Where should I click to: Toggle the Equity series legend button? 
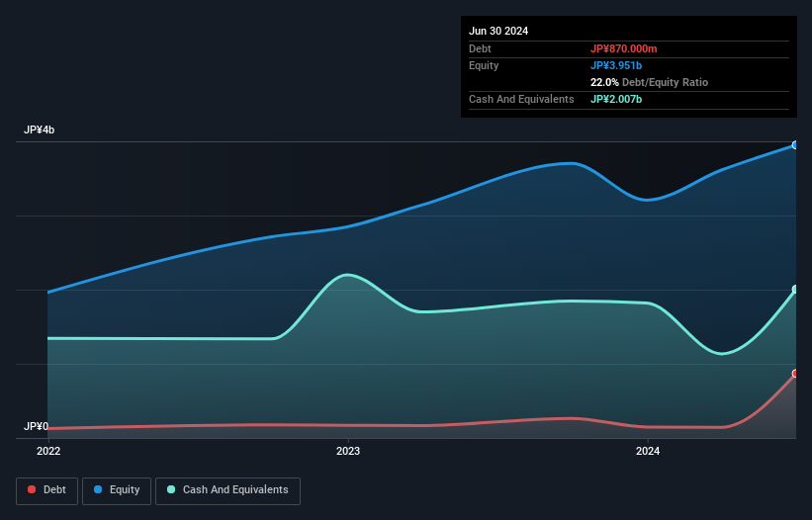coord(117,490)
